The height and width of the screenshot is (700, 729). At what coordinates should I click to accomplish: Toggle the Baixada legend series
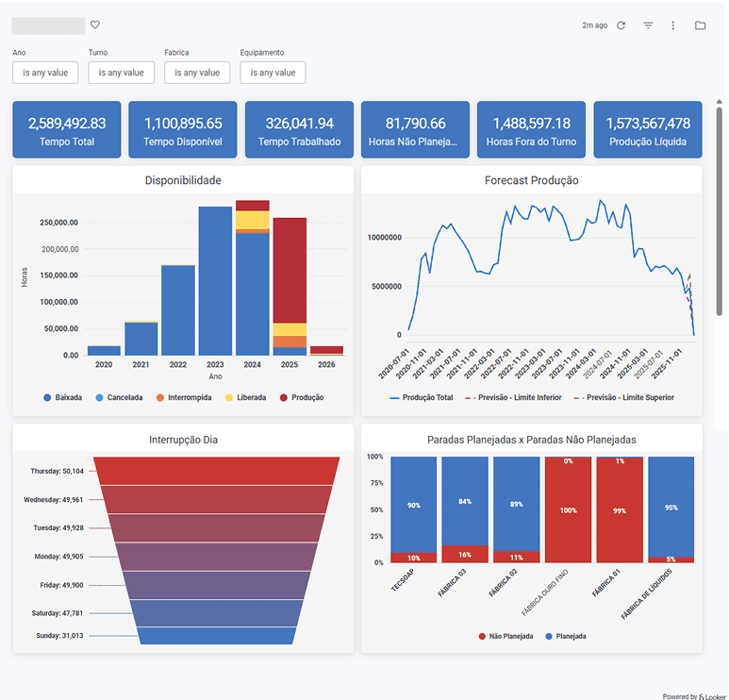coord(63,398)
